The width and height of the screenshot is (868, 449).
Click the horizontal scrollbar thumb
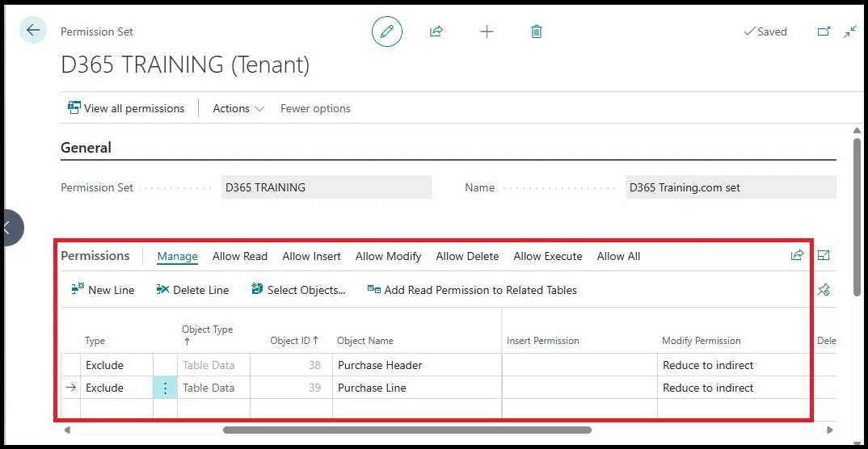click(407, 430)
